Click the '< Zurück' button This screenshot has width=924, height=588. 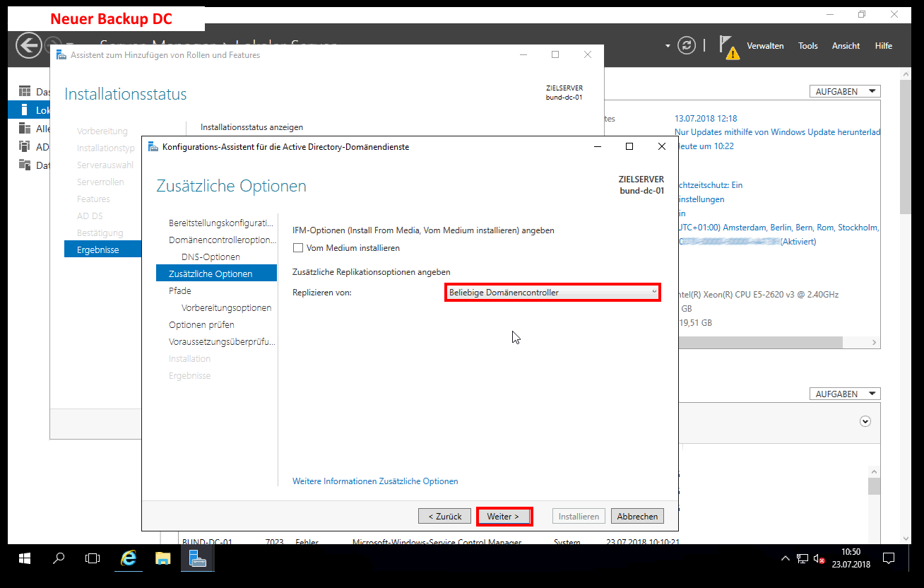coord(445,517)
